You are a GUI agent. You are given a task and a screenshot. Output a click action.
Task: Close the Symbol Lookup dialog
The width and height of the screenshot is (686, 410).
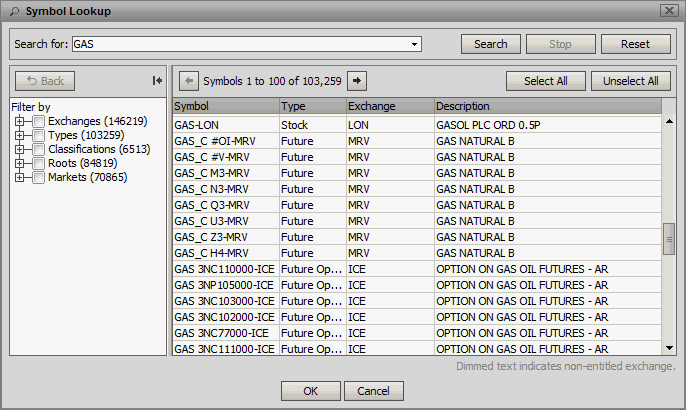point(668,10)
